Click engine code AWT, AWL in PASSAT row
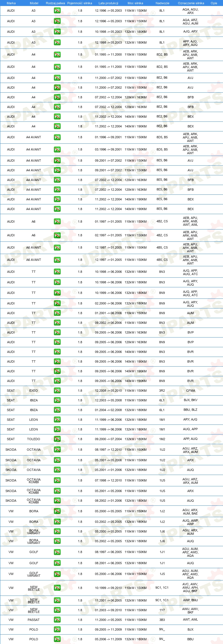The image size is (223, 644). point(190,620)
